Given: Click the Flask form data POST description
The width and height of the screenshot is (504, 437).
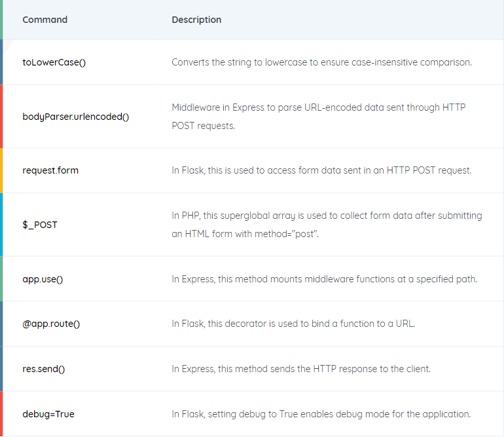Looking at the screenshot, I should 321,170.
